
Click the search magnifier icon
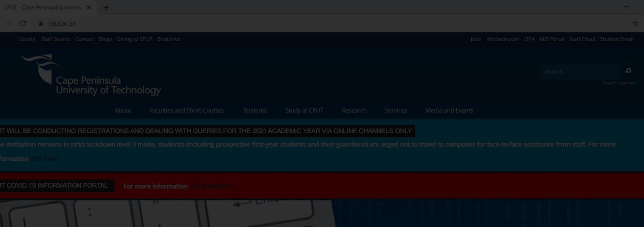tap(628, 71)
